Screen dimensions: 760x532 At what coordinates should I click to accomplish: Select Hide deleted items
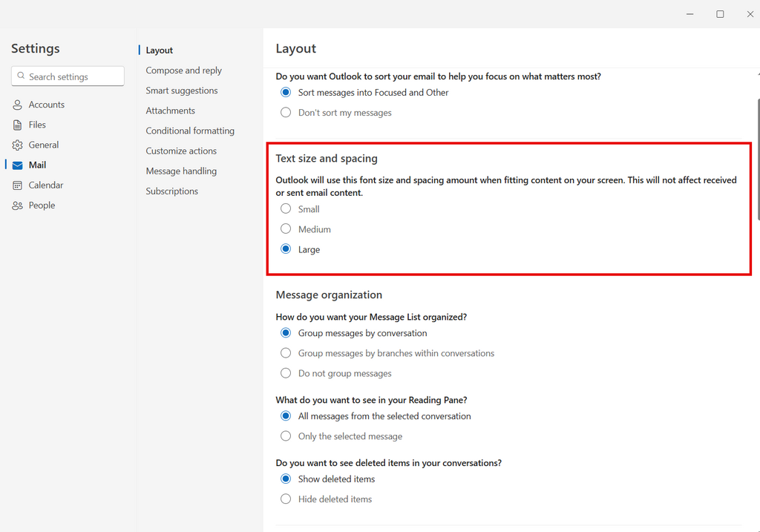[x=286, y=499]
